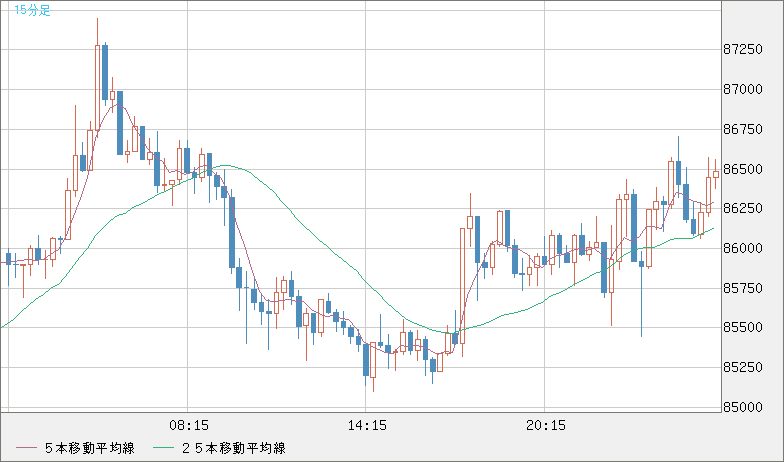Screen dimensions: 784x462
Task: Click the 85000 price axis label
Action: tap(743, 407)
